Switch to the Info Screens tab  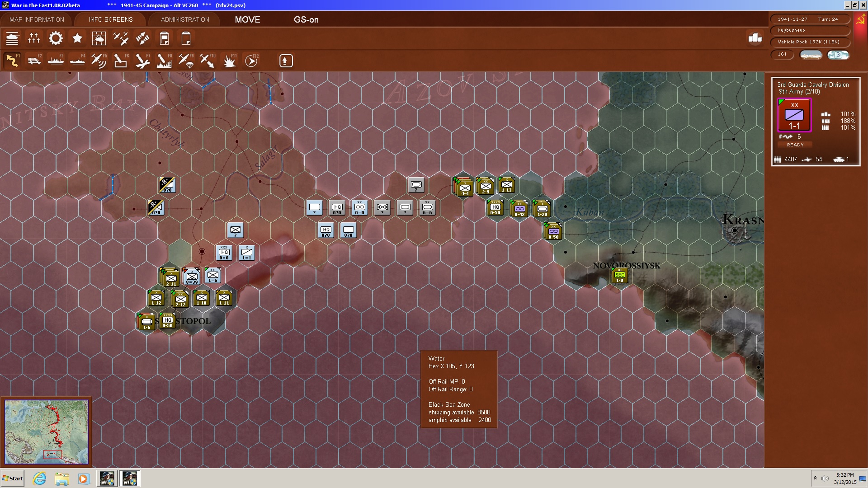tap(111, 19)
